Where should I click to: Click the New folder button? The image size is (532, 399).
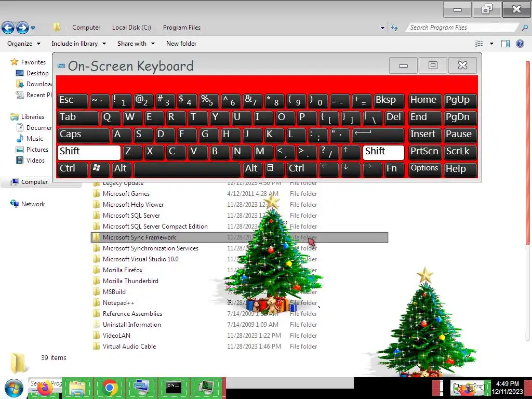181,44
